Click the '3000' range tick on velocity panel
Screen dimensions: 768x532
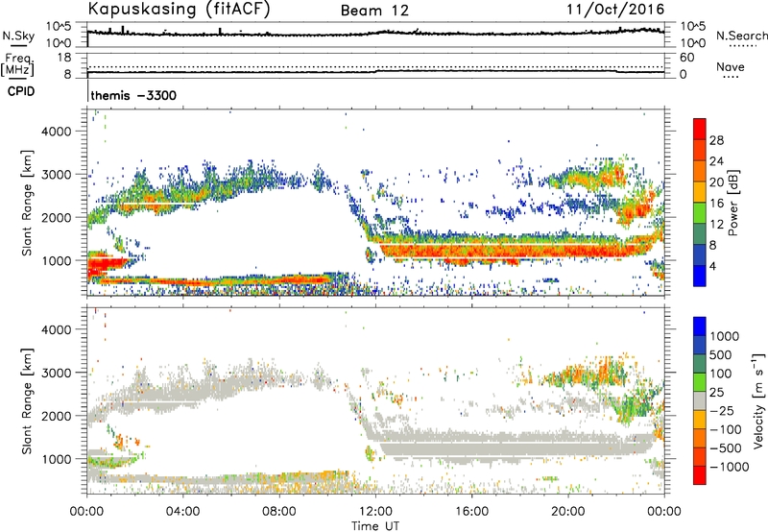point(57,373)
